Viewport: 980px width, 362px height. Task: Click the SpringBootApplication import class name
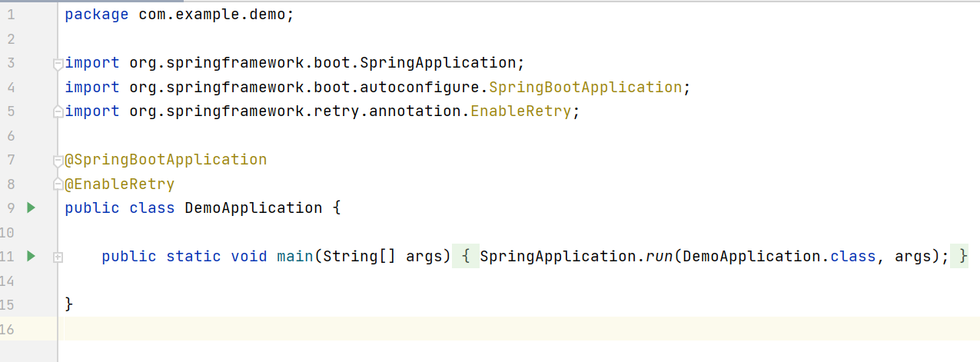tap(585, 88)
